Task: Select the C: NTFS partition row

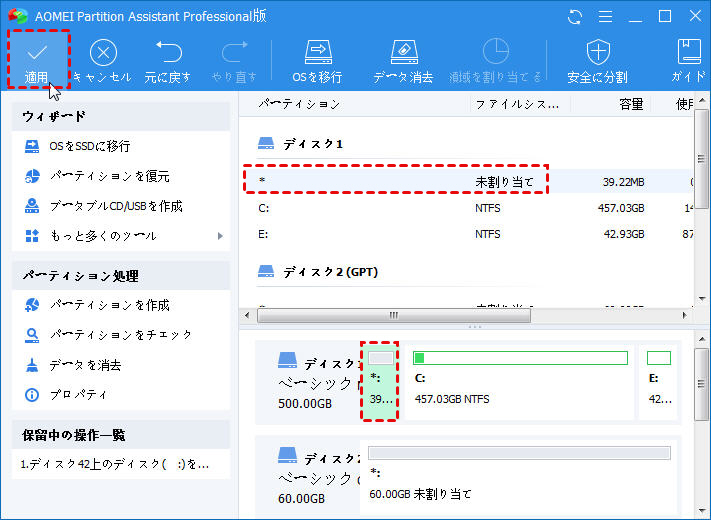Action: [x=400, y=208]
